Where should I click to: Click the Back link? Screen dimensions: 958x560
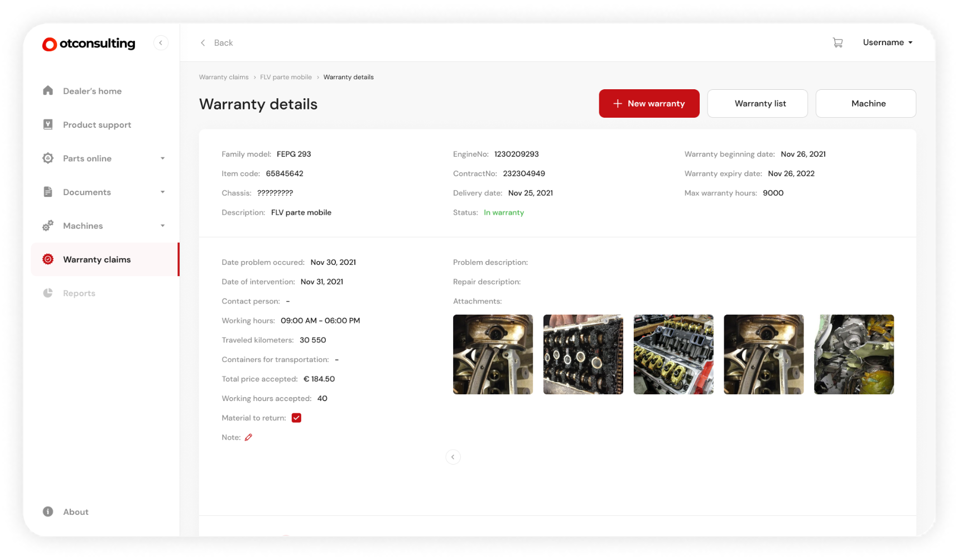click(x=216, y=43)
